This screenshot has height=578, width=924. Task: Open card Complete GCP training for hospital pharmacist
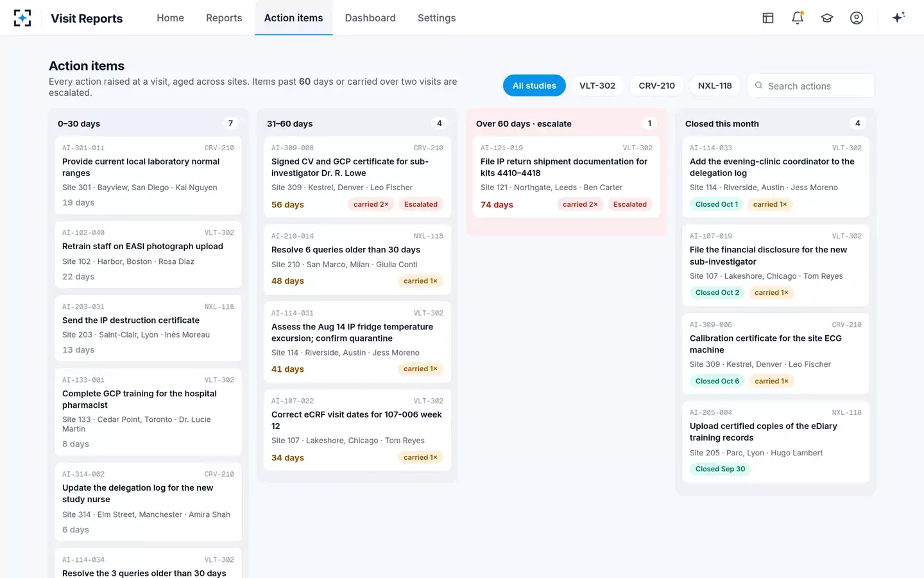[x=148, y=412]
